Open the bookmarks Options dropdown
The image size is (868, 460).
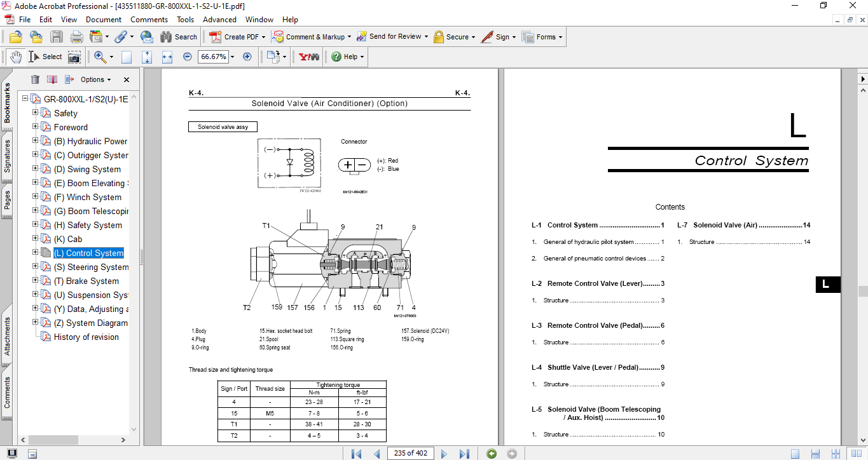[x=95, y=79]
